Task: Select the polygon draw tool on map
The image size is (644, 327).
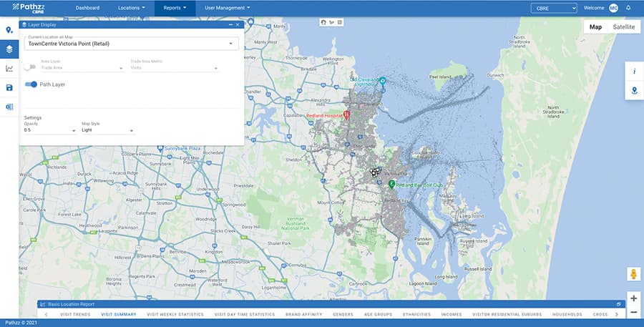Action: click(332, 22)
